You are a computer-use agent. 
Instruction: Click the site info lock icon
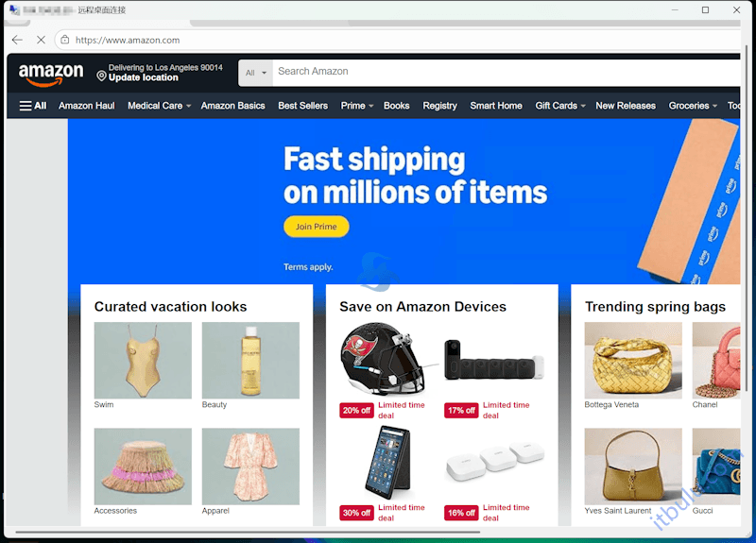point(65,40)
